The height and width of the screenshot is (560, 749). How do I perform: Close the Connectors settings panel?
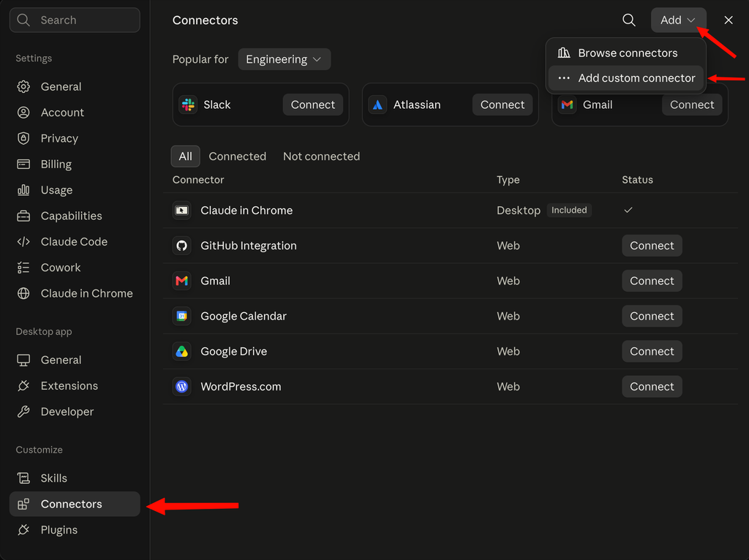728,20
